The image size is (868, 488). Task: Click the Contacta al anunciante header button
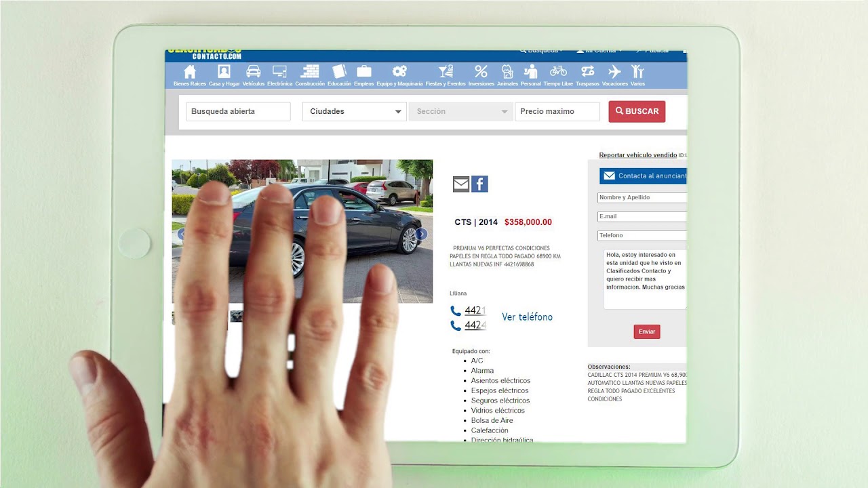tap(644, 176)
